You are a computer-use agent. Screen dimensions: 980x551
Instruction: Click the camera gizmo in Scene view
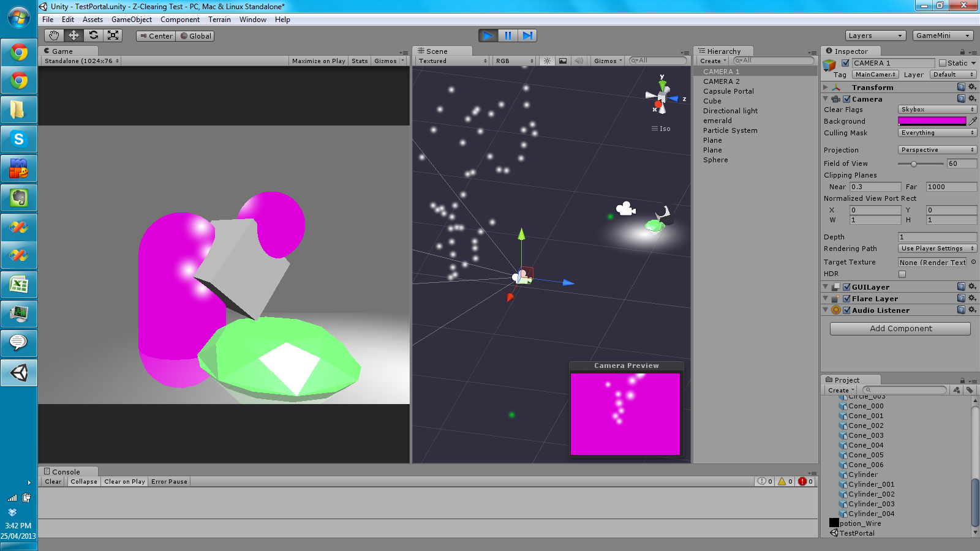(x=625, y=209)
